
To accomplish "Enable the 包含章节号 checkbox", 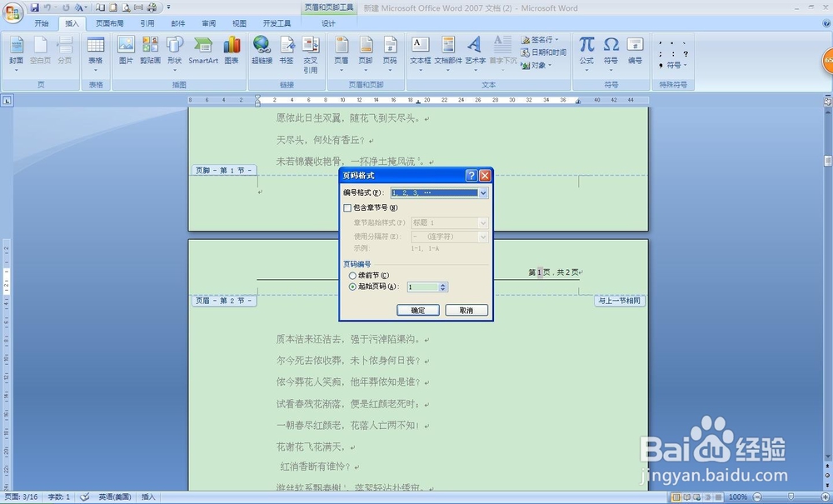I will [347, 207].
